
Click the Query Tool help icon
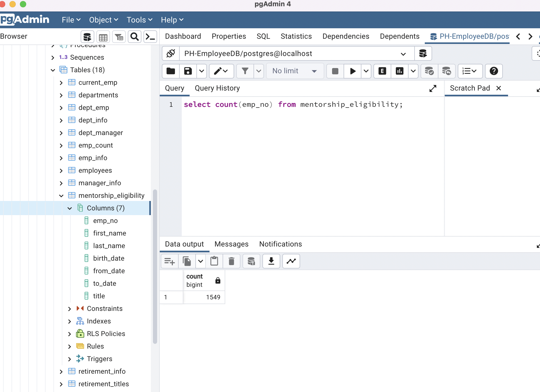click(493, 71)
